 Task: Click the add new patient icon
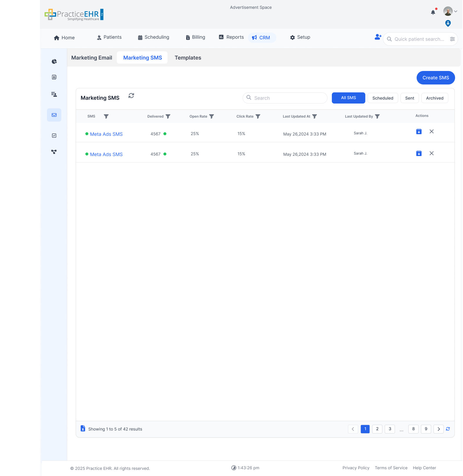(x=378, y=37)
